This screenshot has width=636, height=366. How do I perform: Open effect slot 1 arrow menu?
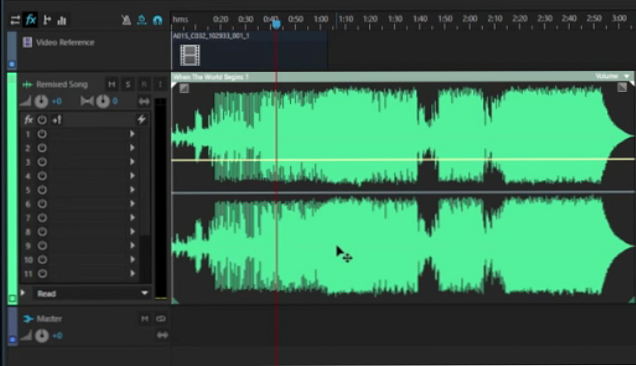pos(132,133)
